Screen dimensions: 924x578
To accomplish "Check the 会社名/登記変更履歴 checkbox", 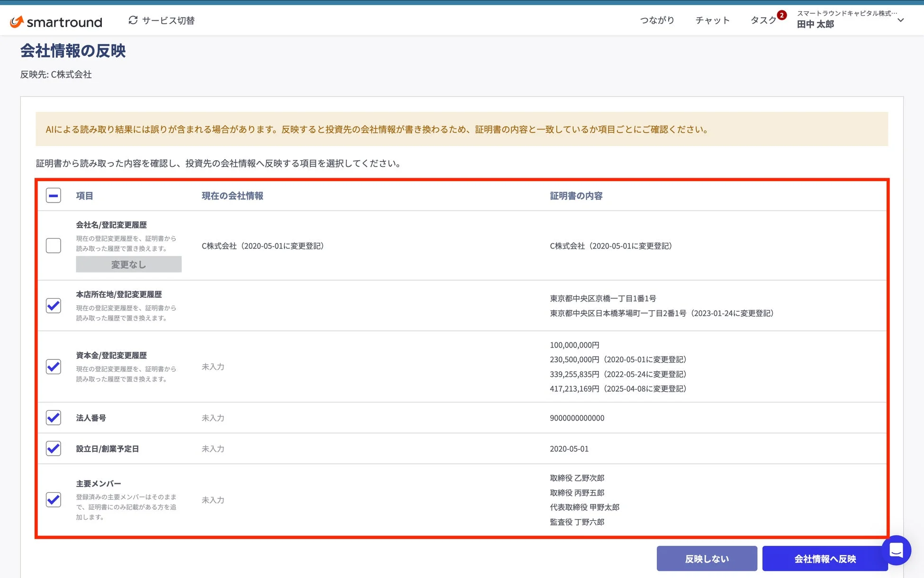I will (x=54, y=246).
